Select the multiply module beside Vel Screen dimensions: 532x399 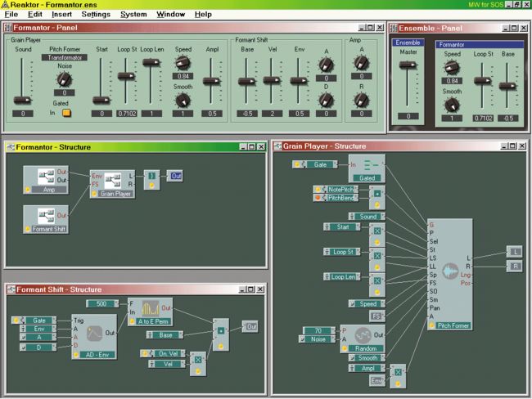pos(198,364)
